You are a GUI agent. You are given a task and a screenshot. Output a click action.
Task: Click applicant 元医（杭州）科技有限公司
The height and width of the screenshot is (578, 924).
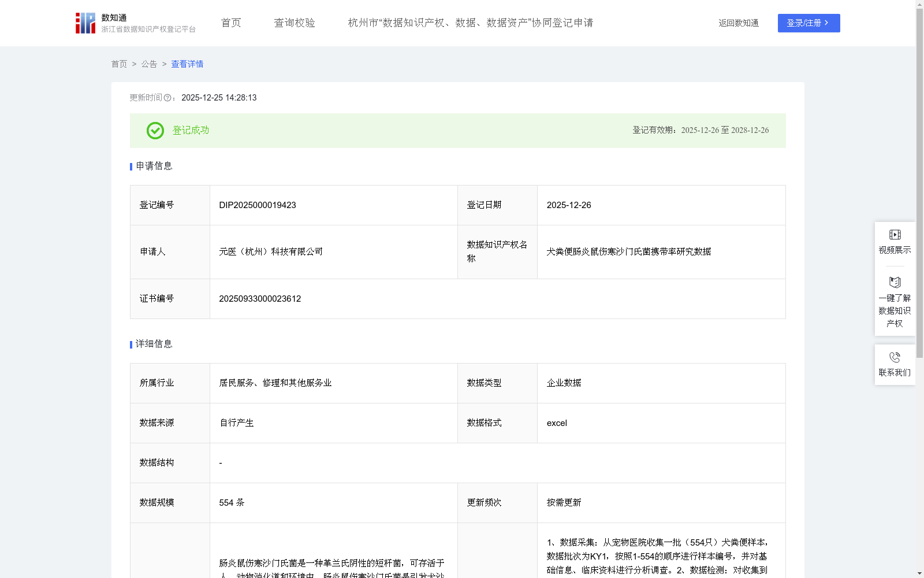point(271,252)
